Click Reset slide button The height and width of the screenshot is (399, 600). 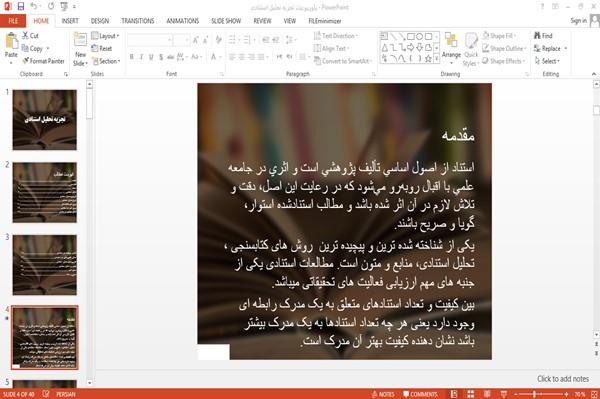point(102,48)
